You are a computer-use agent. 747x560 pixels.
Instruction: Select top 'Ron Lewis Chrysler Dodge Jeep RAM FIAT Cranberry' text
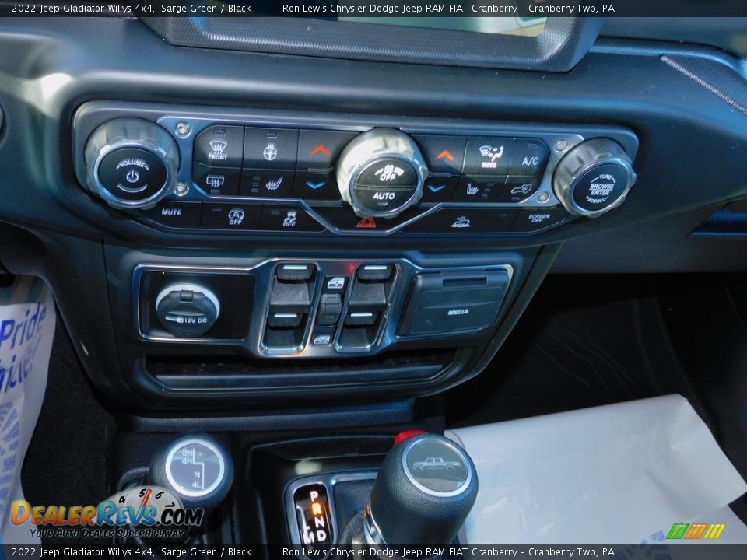pos(400,8)
